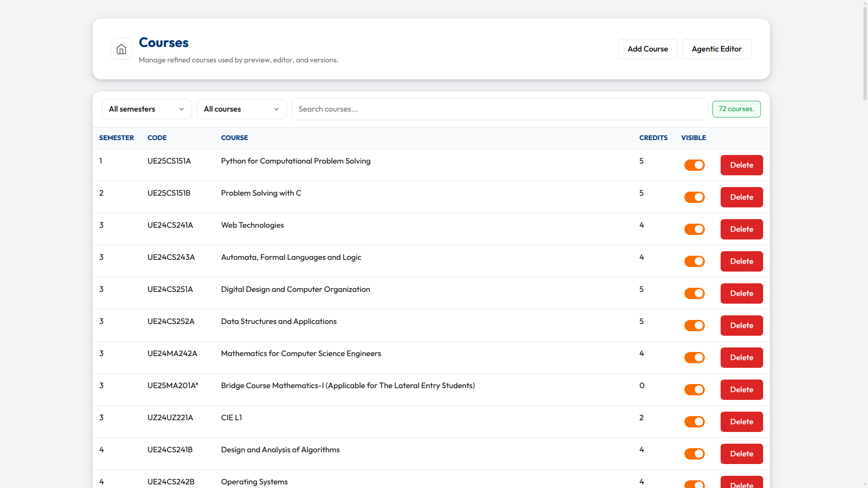Click Python for Computational Problem Solving name
This screenshot has height=488, width=868.
296,161
